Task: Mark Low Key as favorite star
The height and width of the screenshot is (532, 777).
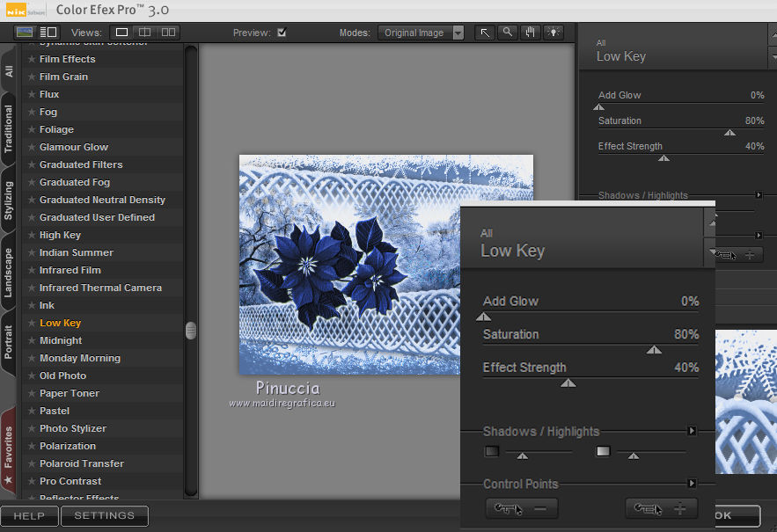Action: (32, 323)
